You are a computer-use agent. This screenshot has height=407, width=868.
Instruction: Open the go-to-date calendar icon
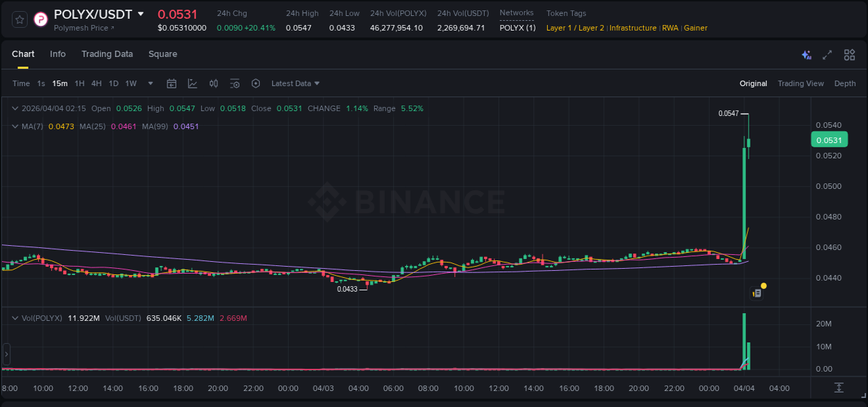[172, 83]
